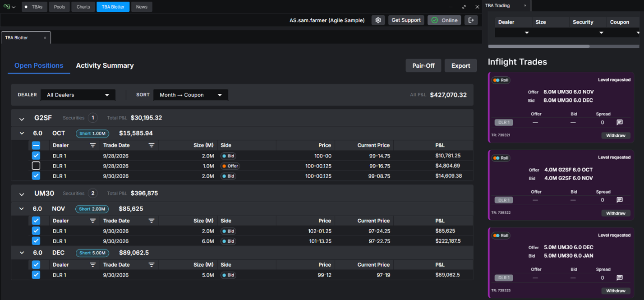Viewport: 644px width, 300px height.
Task: Click the All P&L value $427,070.32
Action: [x=448, y=95]
